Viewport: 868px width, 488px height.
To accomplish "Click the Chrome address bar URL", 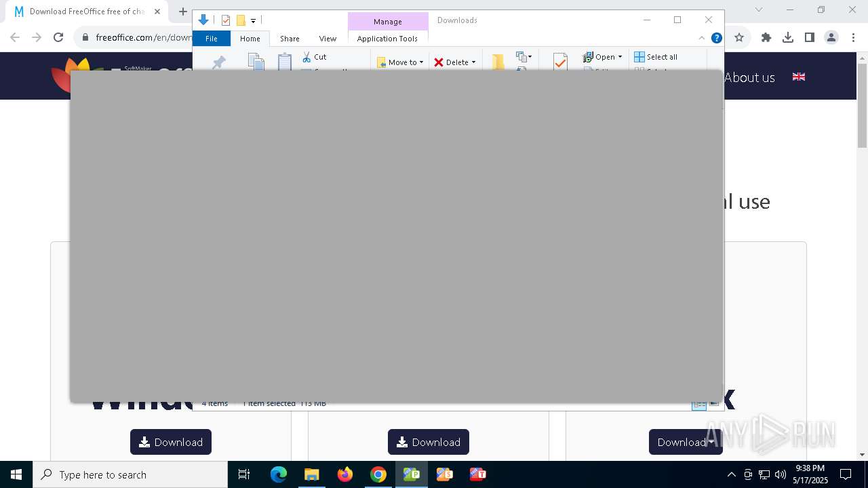I will pos(144,37).
